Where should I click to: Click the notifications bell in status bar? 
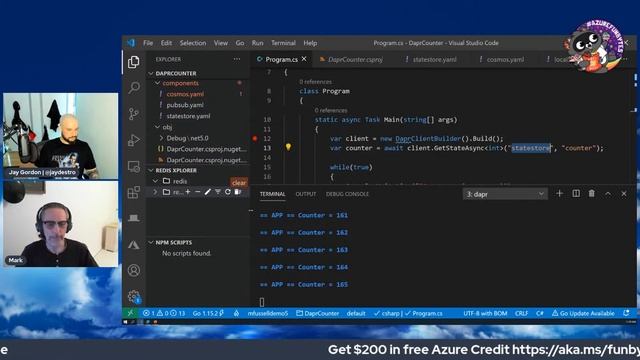tap(626, 313)
